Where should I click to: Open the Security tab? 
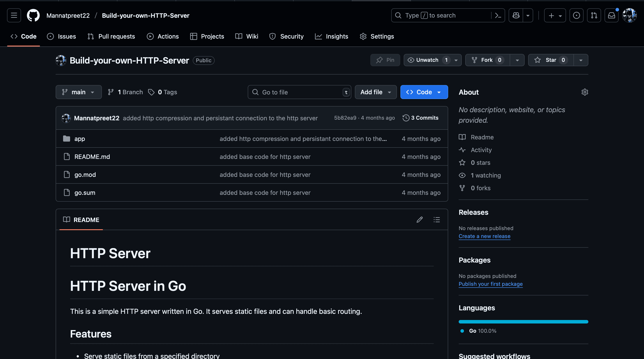(x=287, y=37)
